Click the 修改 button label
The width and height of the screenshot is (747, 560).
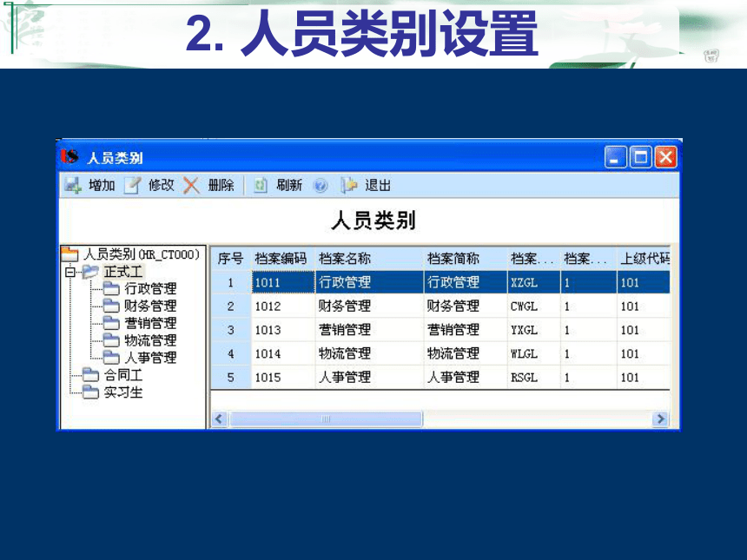162,185
